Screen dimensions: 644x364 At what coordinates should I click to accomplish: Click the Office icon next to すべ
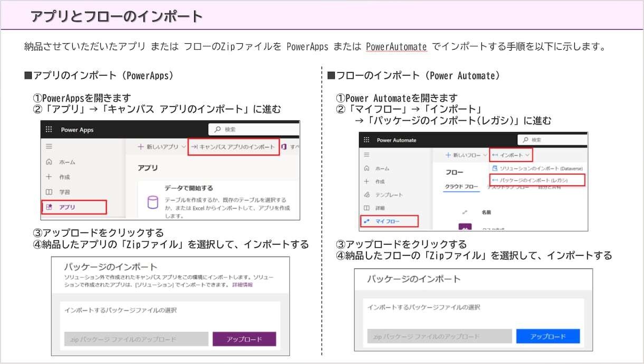pos(284,146)
